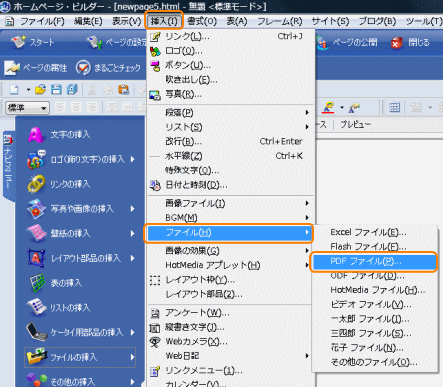
Task: Click the スタート toolbar button
Action: 32,42
